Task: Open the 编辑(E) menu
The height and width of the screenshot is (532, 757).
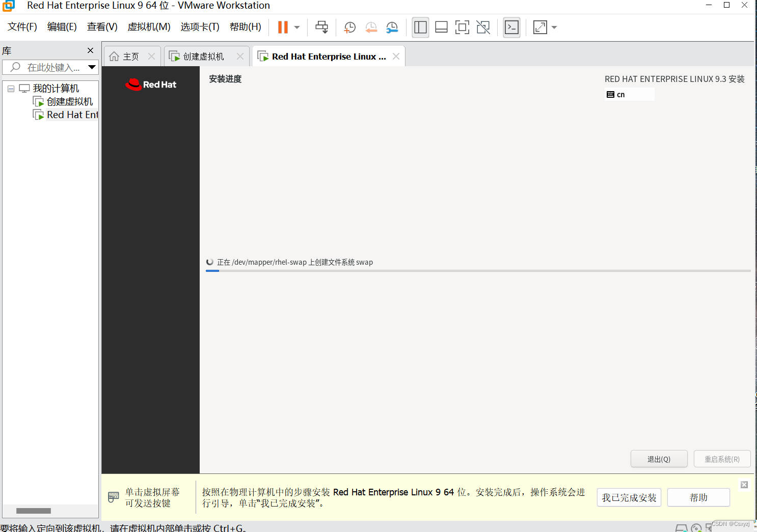Action: pos(62,27)
